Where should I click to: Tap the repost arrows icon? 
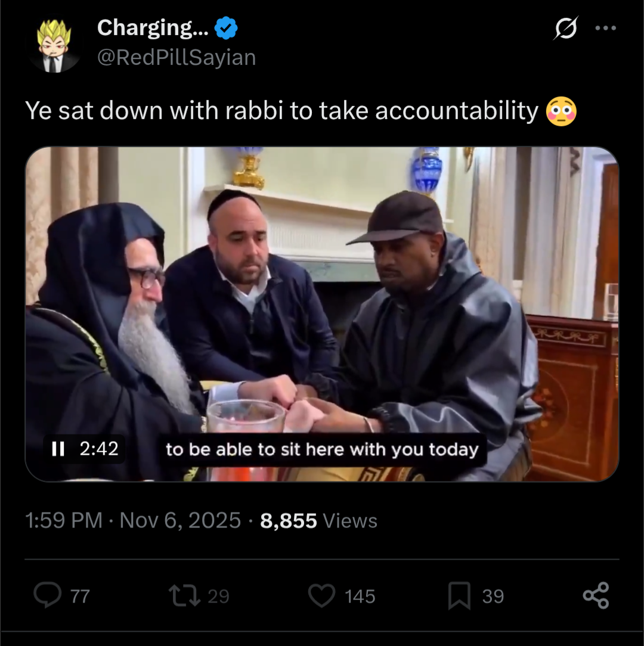(x=184, y=596)
